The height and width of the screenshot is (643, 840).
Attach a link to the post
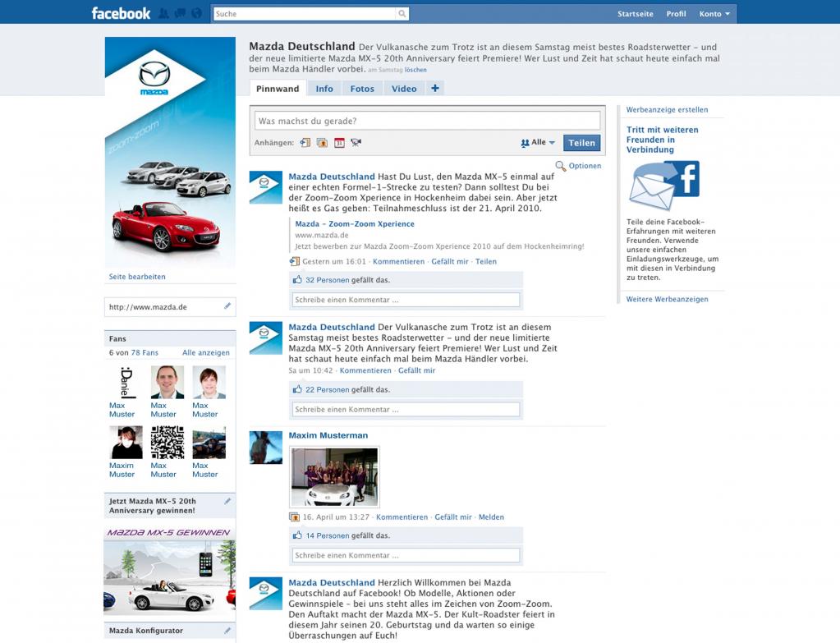pyautogui.click(x=305, y=143)
